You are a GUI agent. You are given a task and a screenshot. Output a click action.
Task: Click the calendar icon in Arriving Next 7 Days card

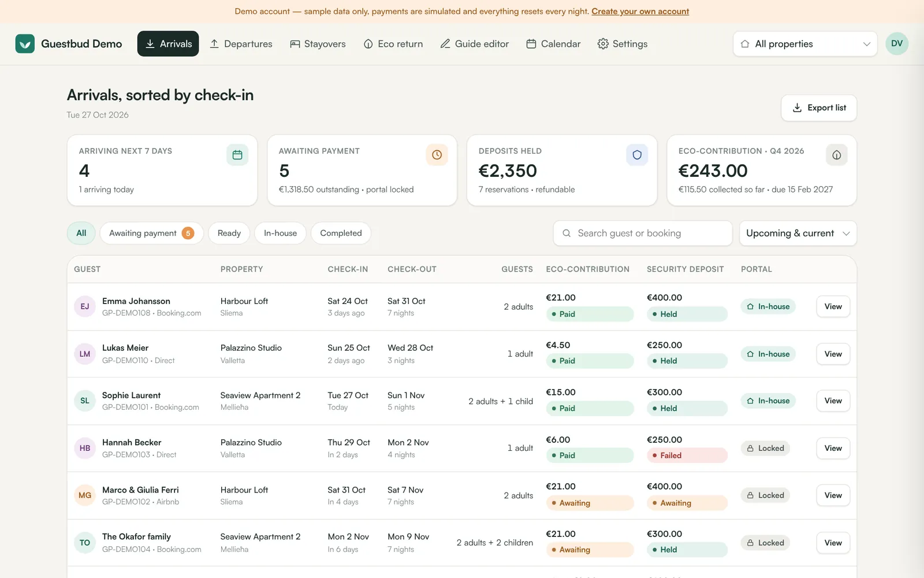(237, 155)
